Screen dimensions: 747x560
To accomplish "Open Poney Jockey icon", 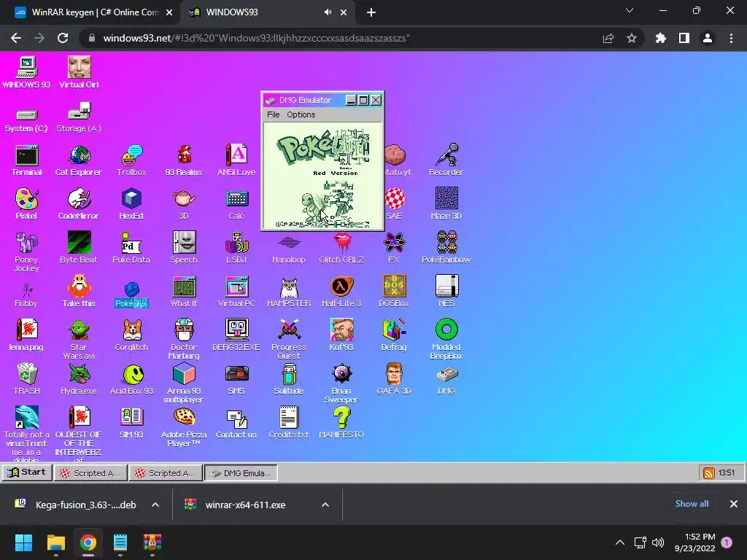I will click(27, 252).
